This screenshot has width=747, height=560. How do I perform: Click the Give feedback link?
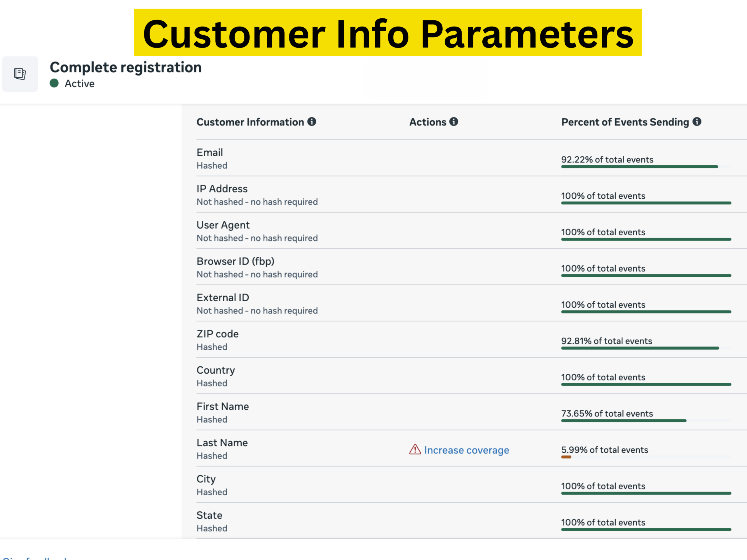[x=36, y=558]
